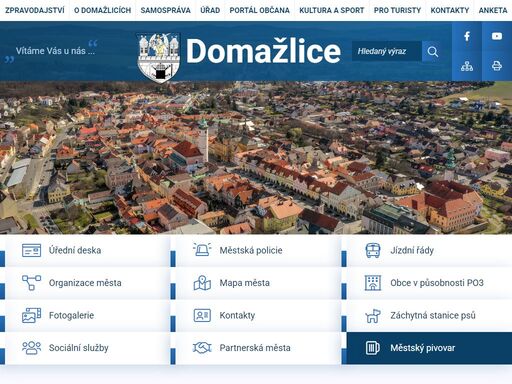Go to Úřední deska link
This screenshot has height=384, width=512.
tap(75, 250)
